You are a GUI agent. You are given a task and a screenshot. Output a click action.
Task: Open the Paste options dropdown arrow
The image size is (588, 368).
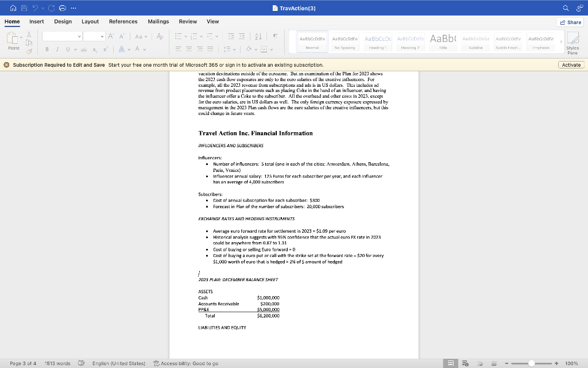21,37
